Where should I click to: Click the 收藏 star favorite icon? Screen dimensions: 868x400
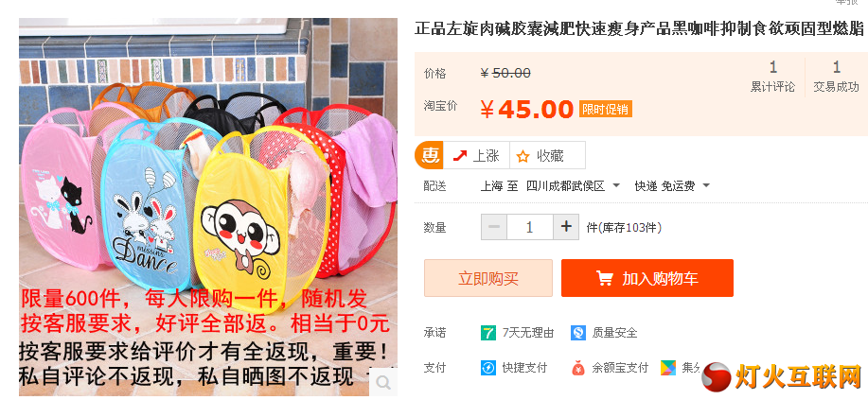click(523, 157)
